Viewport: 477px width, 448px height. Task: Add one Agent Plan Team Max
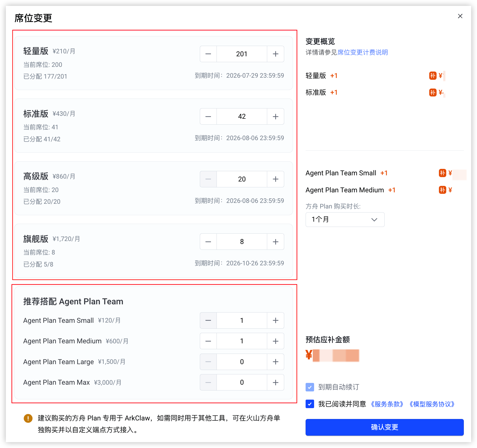click(275, 382)
